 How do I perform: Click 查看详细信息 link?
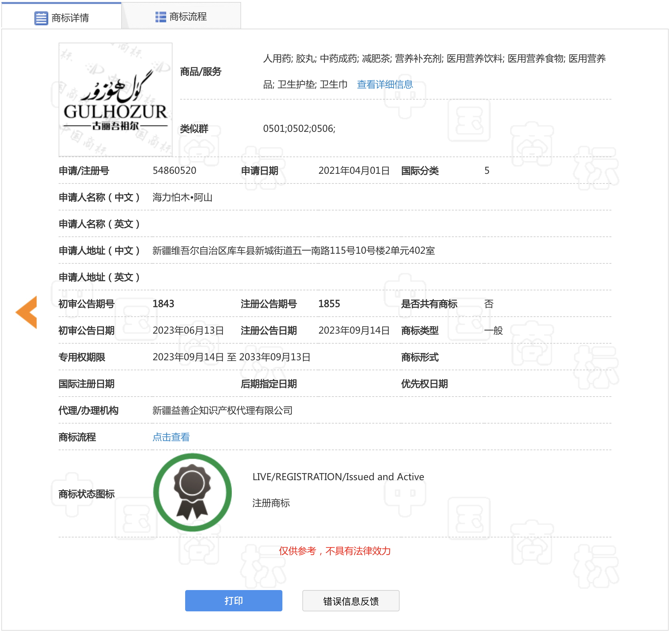coord(385,85)
